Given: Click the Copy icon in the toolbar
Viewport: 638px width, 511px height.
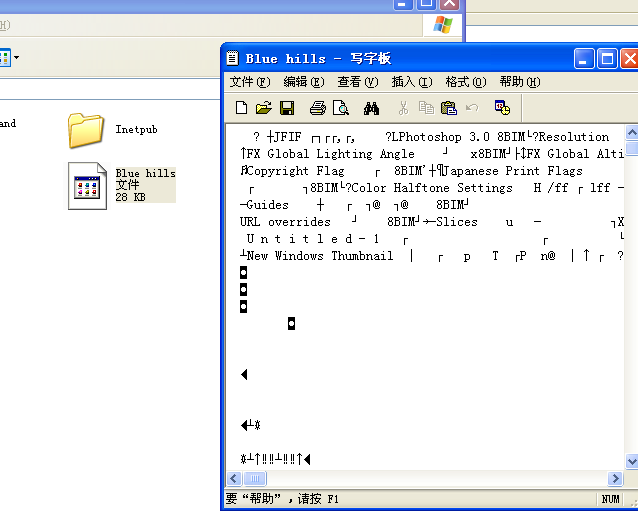Looking at the screenshot, I should click(x=426, y=108).
